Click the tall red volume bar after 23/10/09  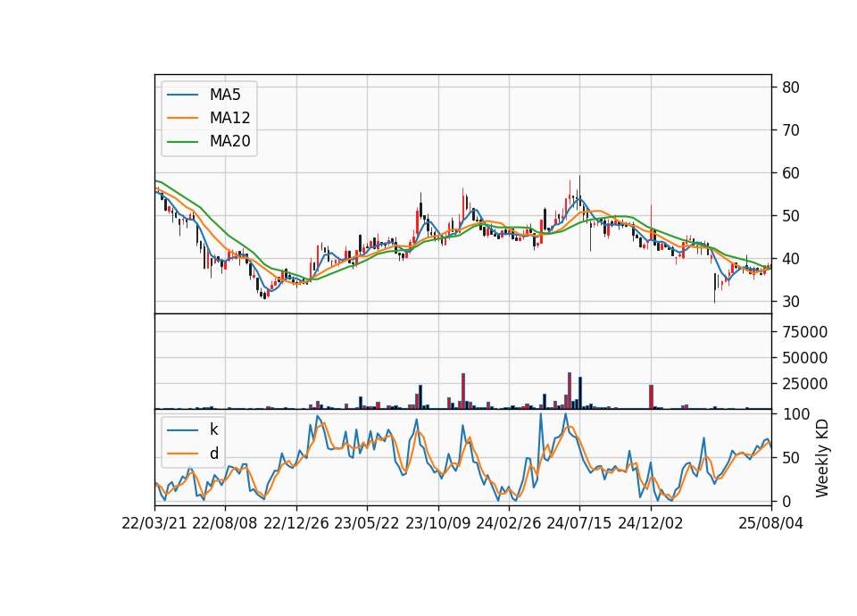click(463, 391)
